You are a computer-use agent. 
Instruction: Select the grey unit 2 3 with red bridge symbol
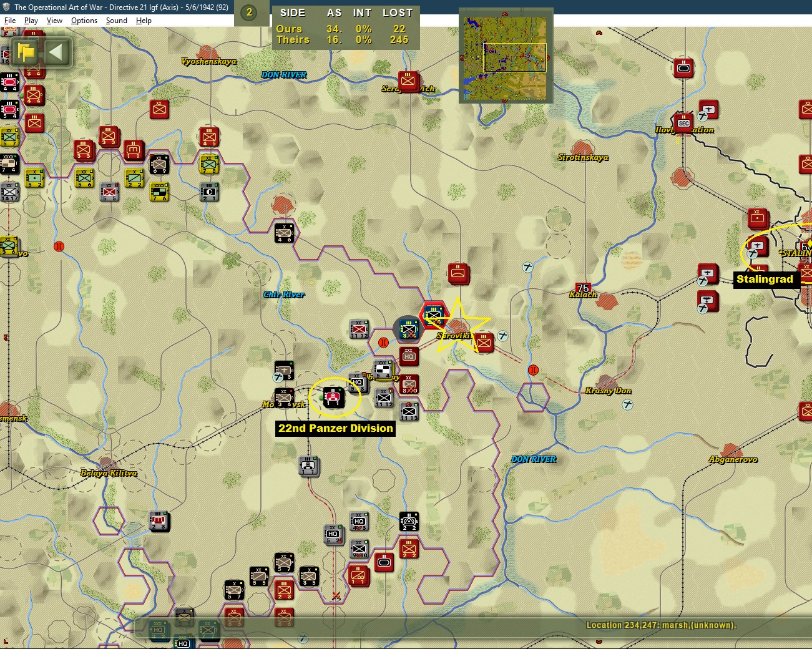coord(159,521)
